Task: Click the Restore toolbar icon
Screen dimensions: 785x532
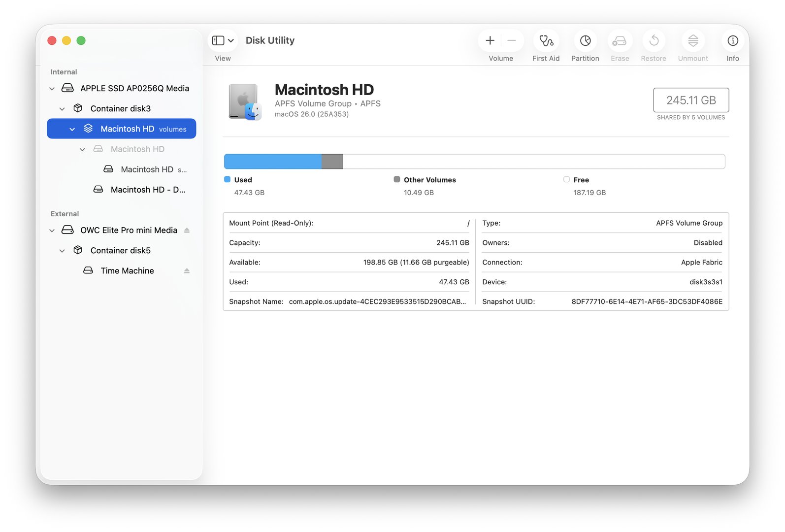Action: point(654,40)
